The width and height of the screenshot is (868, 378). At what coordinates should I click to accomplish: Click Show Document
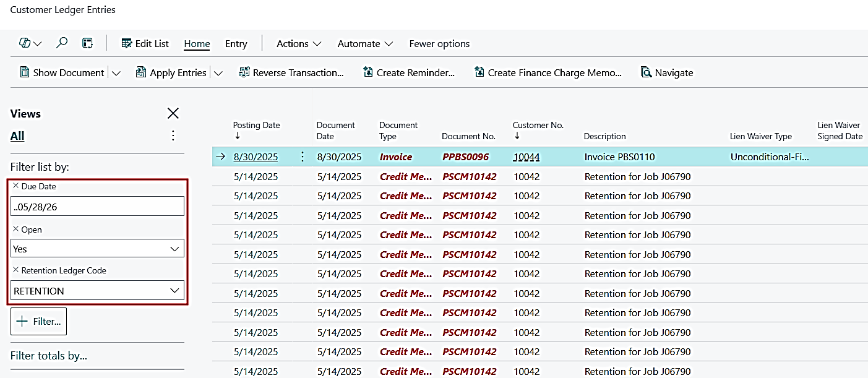62,72
